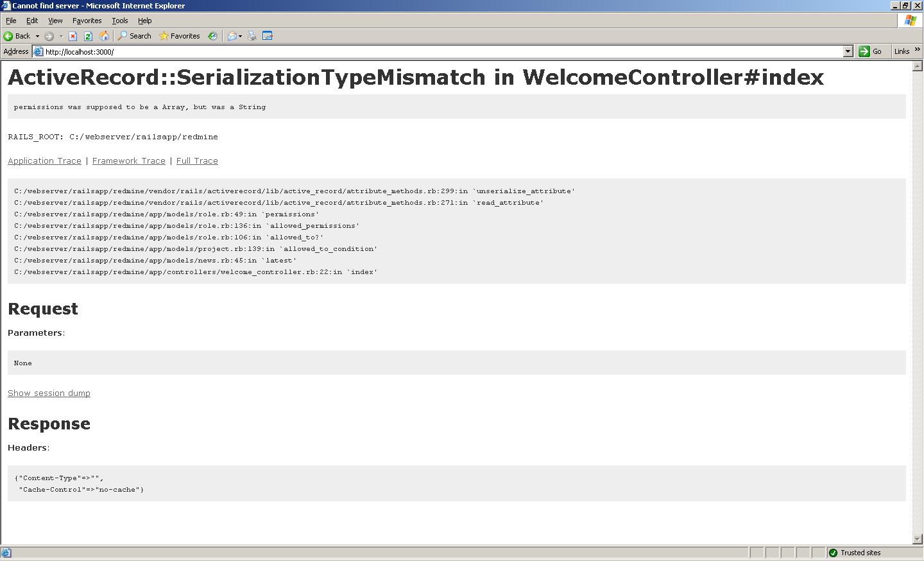Open the Tools menu

[x=119, y=21]
